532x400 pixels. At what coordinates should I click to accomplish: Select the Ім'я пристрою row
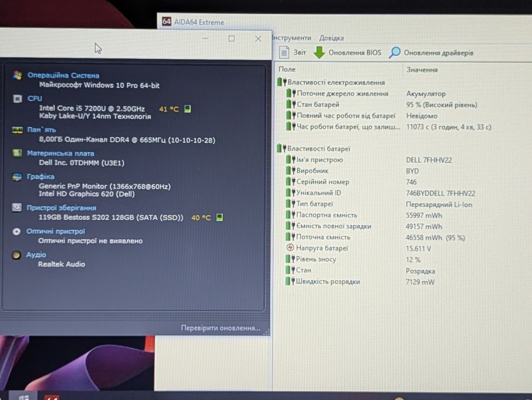368,160
